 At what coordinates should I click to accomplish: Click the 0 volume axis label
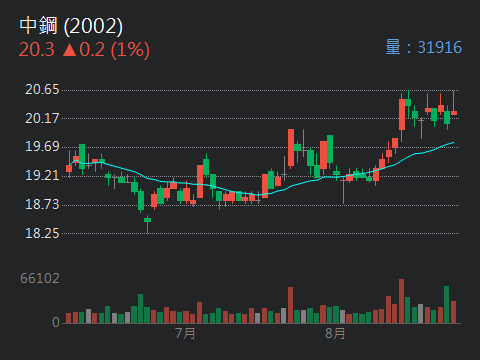tap(56, 322)
